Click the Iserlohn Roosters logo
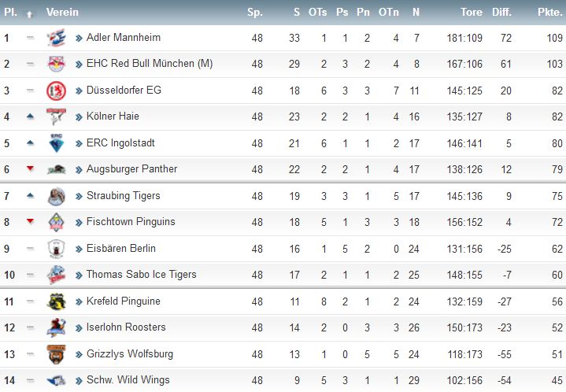 pos(57,327)
